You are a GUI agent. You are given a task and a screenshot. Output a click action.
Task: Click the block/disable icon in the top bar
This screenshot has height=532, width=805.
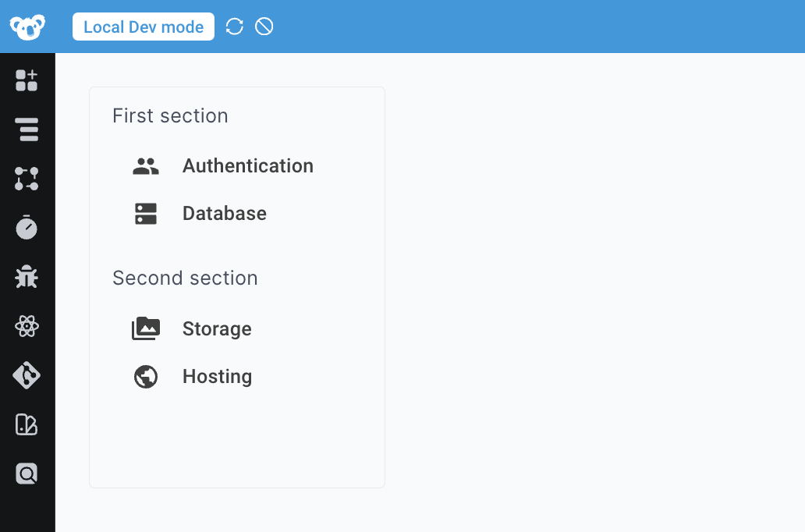[x=264, y=26]
